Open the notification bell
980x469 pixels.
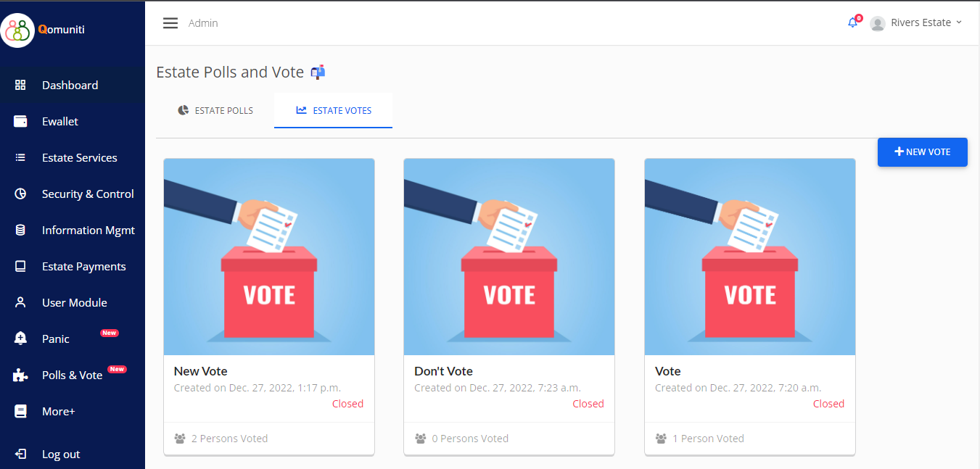point(852,22)
